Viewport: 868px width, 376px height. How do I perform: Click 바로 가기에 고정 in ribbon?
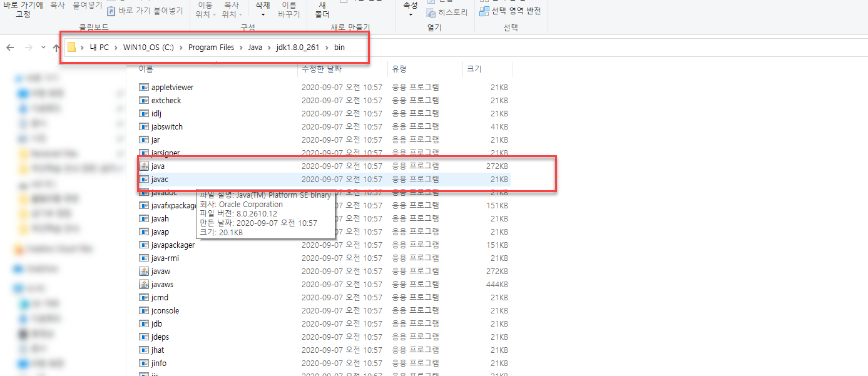[x=23, y=9]
